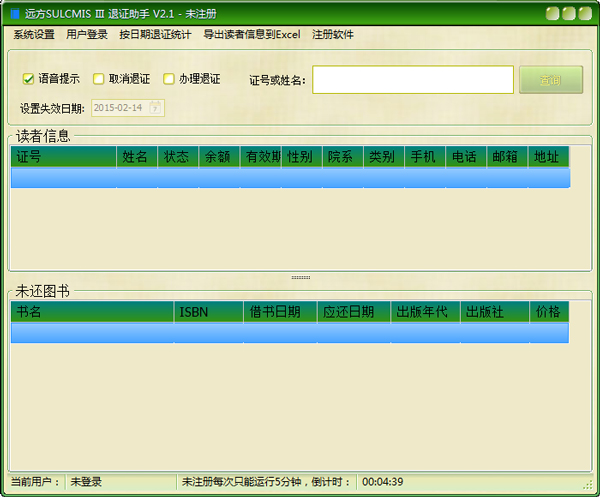Click the 电话 column header
The image size is (600, 497).
466,157
